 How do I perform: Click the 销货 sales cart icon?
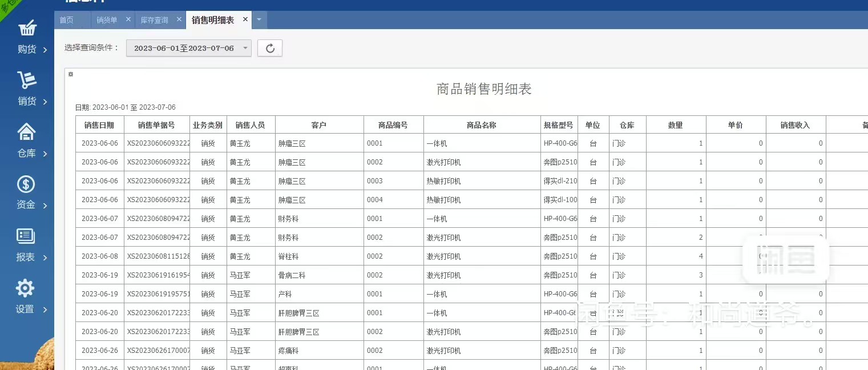pyautogui.click(x=27, y=81)
